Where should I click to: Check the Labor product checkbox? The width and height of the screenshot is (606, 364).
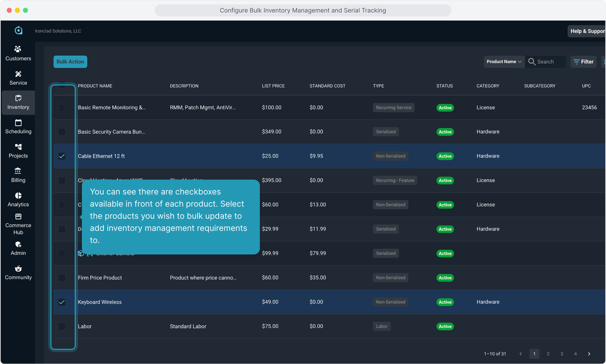click(62, 326)
